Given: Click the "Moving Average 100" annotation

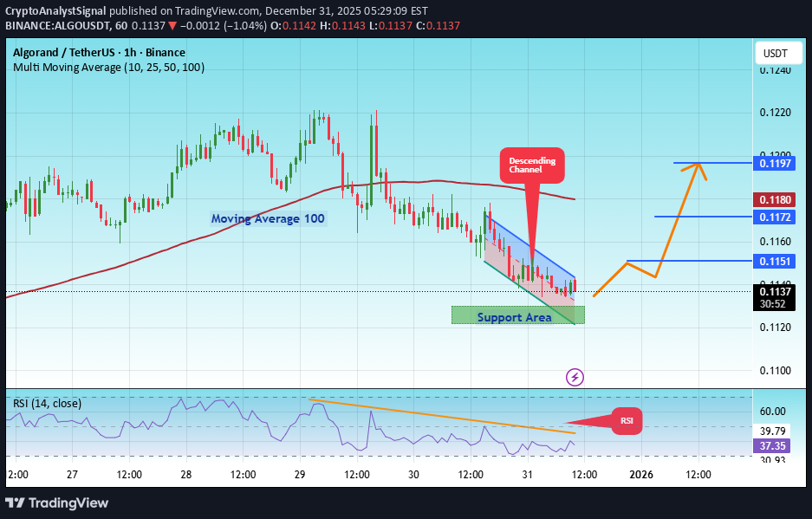Looking at the screenshot, I should click(268, 218).
